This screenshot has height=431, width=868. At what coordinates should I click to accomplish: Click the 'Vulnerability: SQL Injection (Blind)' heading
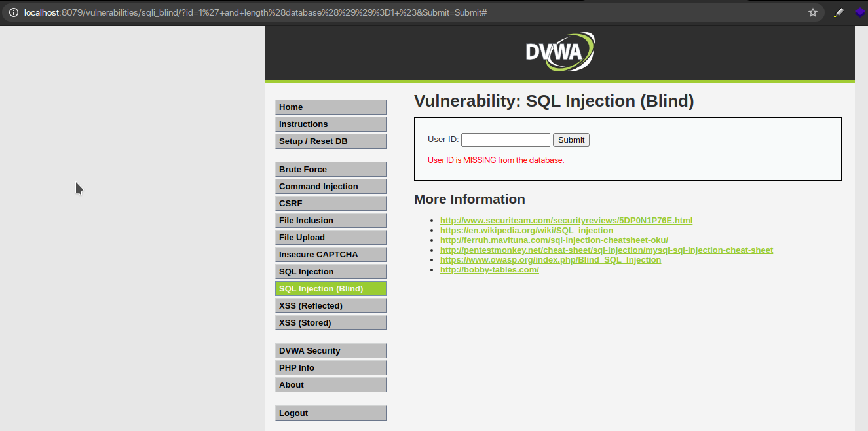(x=554, y=102)
